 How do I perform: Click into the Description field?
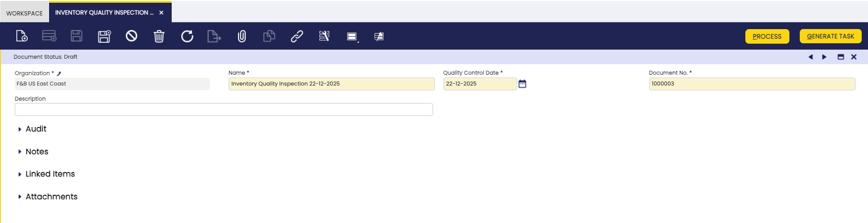click(x=223, y=110)
